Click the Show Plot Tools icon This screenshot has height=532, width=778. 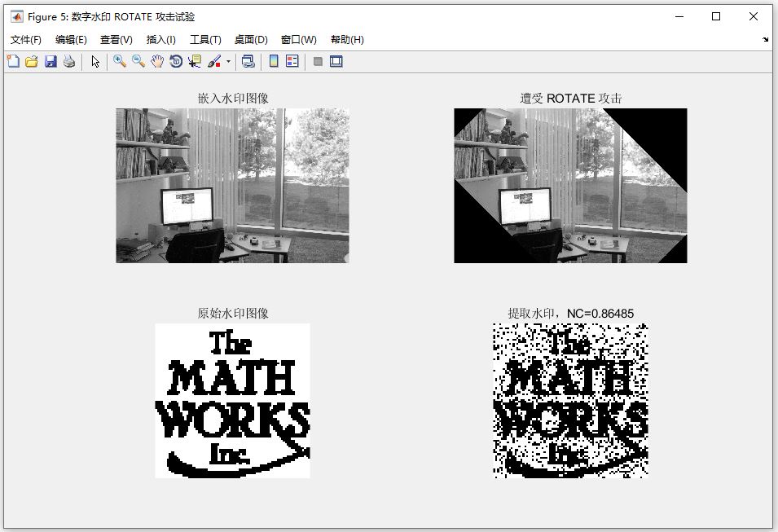[336, 62]
